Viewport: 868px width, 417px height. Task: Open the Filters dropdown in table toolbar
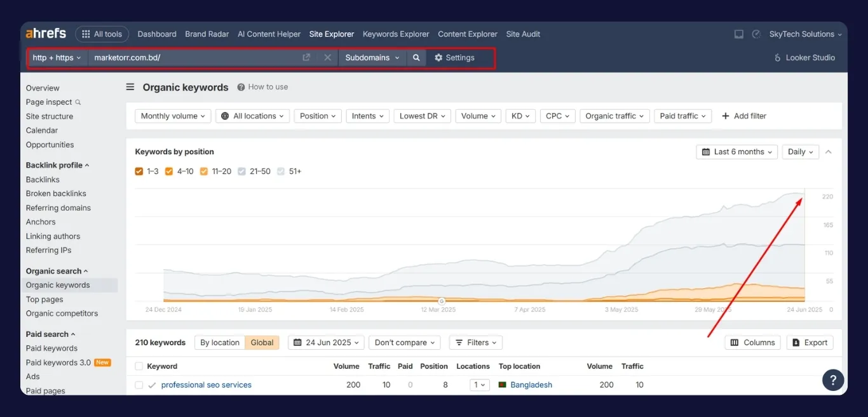pyautogui.click(x=476, y=343)
